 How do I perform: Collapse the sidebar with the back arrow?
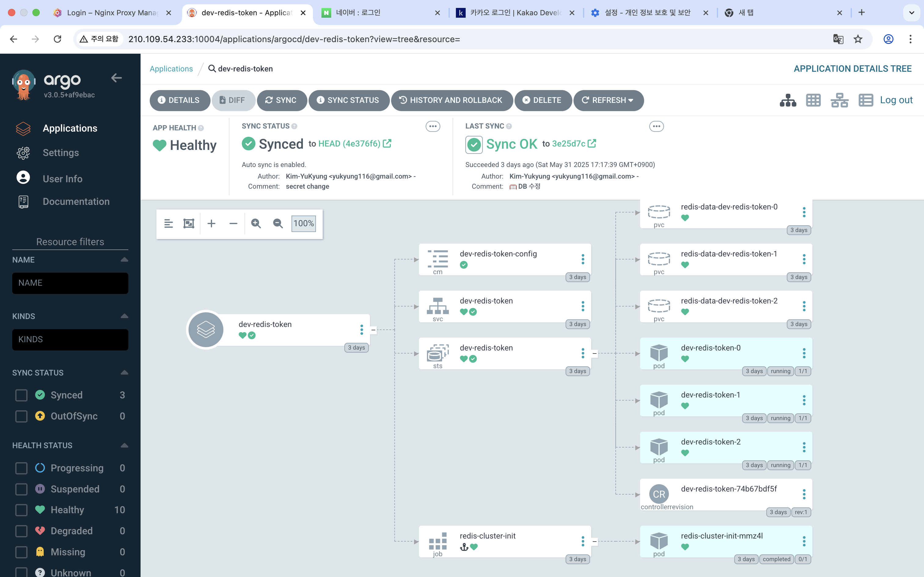116,78
